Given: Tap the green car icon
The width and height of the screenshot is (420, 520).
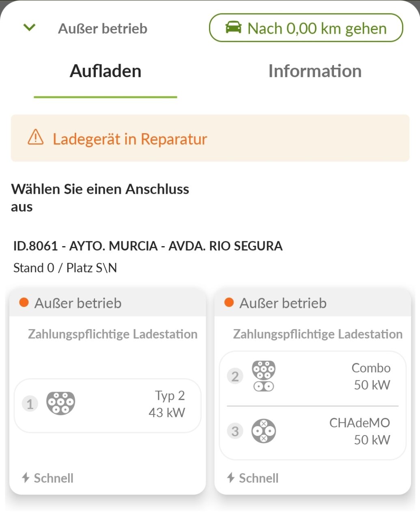Looking at the screenshot, I should coord(233,28).
